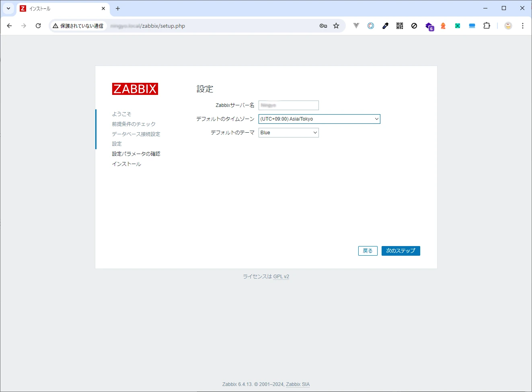Select the インストール browser tab
Image resolution: width=532 pixels, height=392 pixels.
pos(62,8)
